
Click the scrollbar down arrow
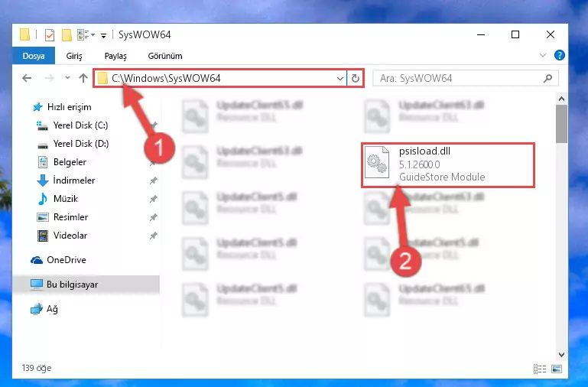561,354
